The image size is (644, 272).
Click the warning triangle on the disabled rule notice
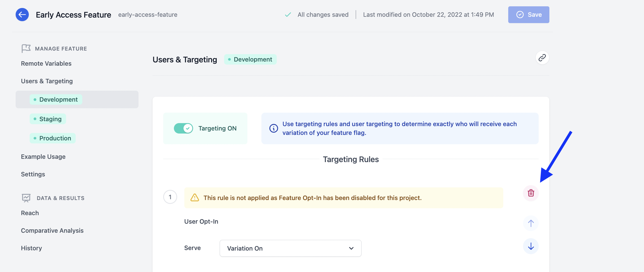pos(195,197)
